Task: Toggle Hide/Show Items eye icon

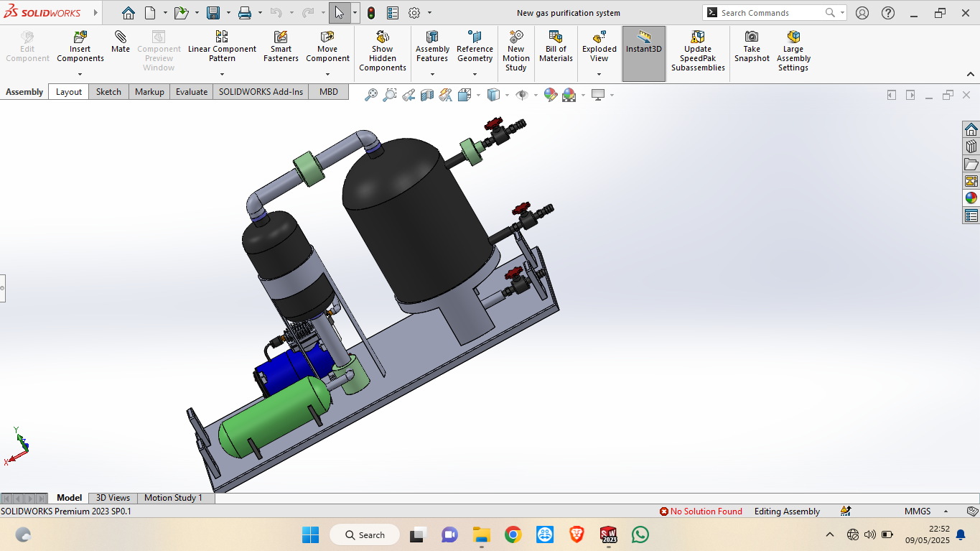Action: (522, 95)
